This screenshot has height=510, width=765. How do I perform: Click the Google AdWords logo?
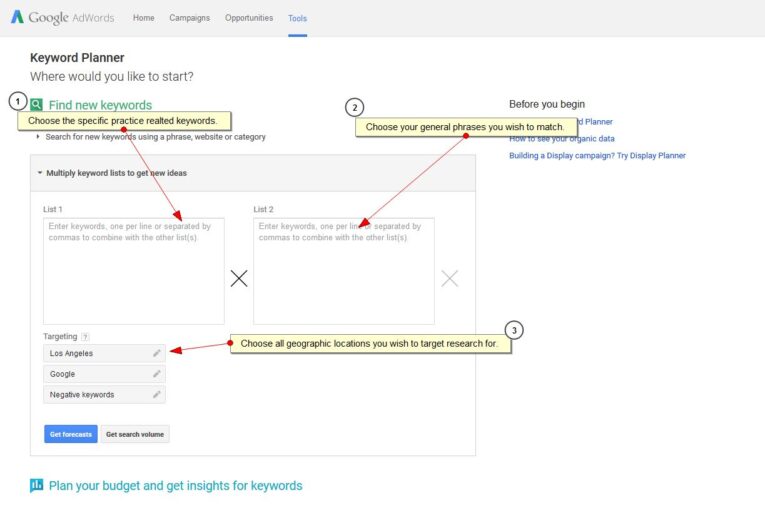click(x=62, y=18)
